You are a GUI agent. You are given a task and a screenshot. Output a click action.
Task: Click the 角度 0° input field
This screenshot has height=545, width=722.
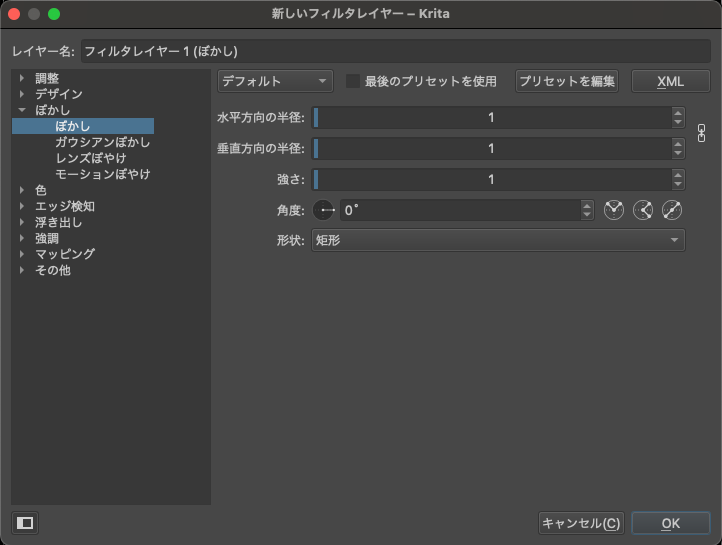point(460,210)
